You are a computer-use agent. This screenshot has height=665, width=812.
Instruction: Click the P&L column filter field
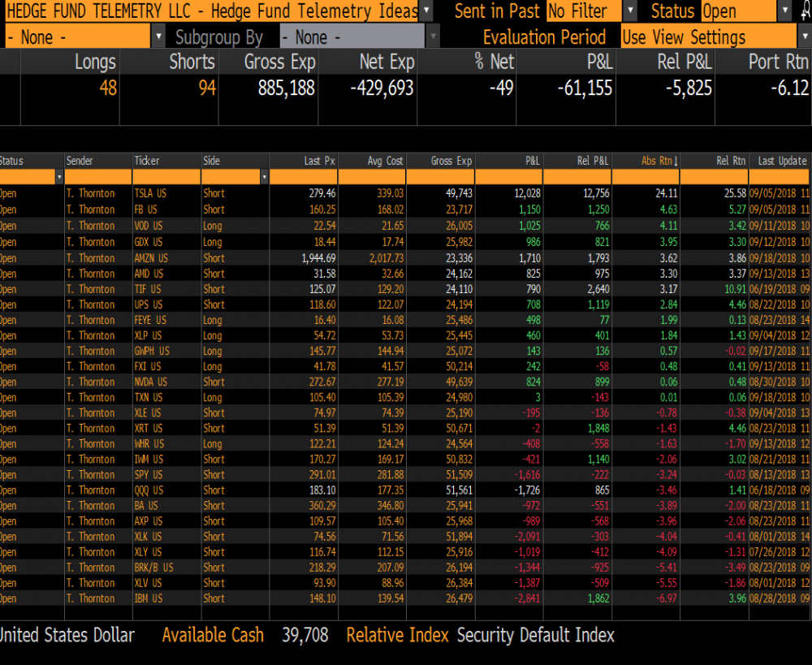pyautogui.click(x=508, y=177)
